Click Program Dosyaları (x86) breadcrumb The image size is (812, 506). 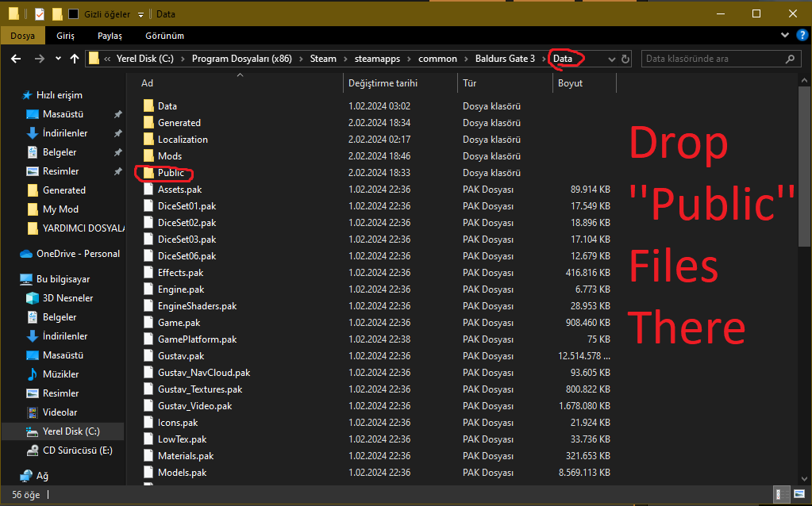coord(242,59)
